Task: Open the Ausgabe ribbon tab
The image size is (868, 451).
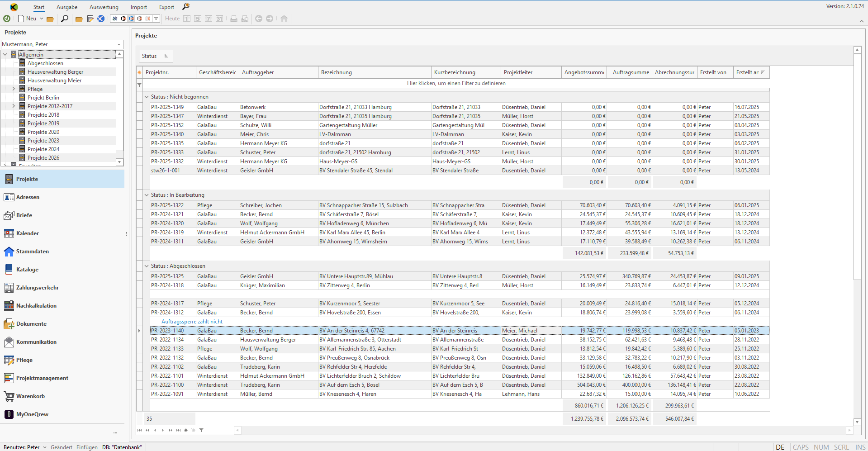Action: [x=67, y=7]
